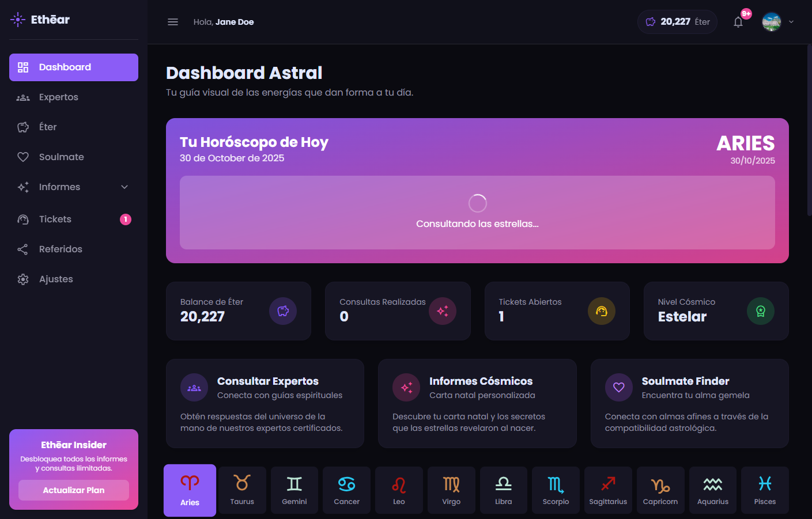Image resolution: width=812 pixels, height=519 pixels.
Task: Open the Soulmate Finder card
Action: (689, 403)
